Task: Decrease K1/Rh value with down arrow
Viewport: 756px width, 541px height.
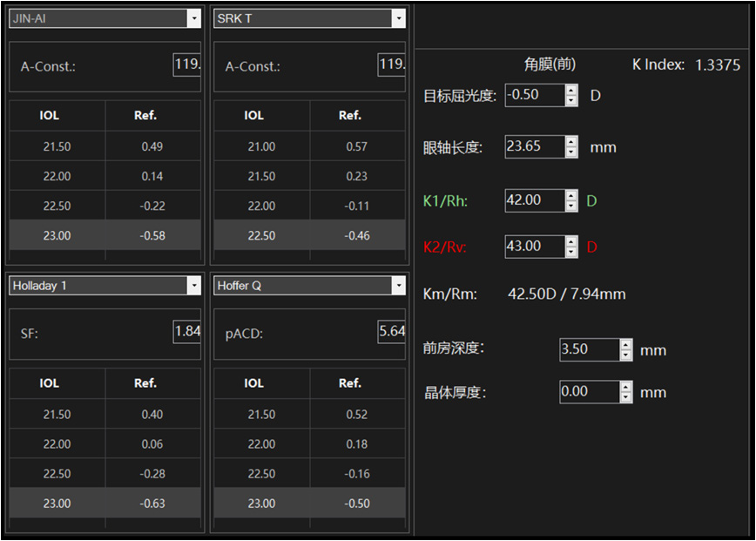Action: point(571,206)
